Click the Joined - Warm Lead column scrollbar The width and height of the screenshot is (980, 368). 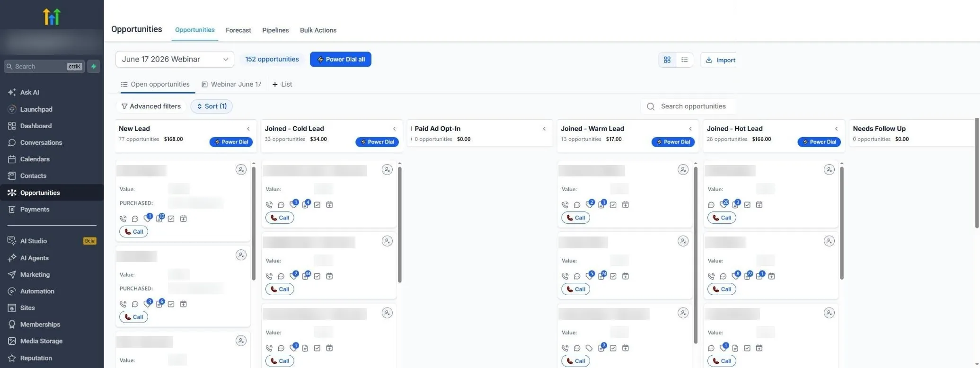(x=696, y=254)
